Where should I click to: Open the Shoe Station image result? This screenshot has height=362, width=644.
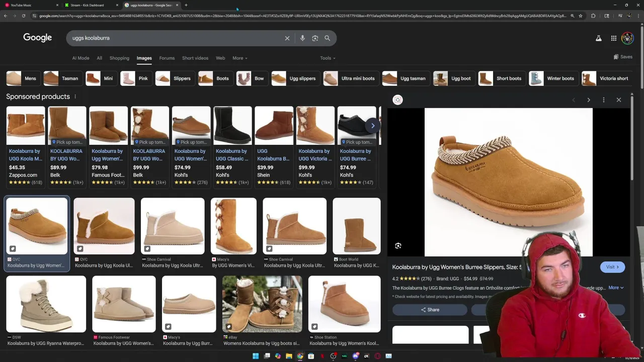click(345, 311)
